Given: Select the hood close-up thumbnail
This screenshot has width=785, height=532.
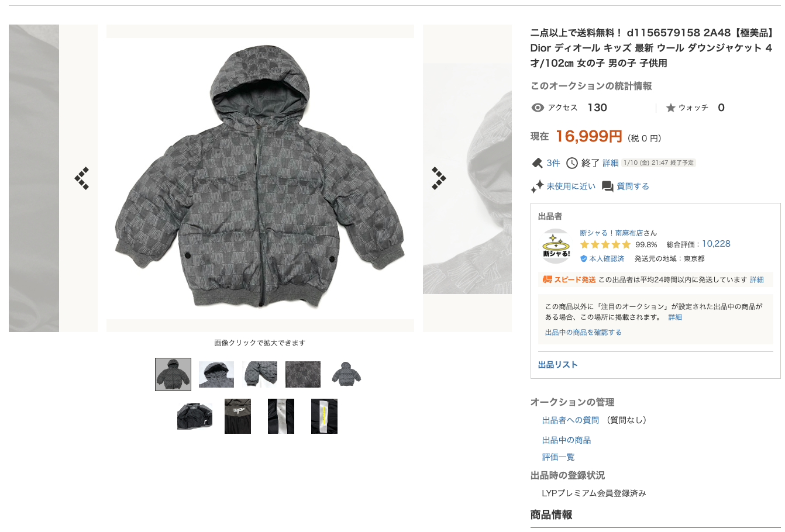Looking at the screenshot, I should (216, 374).
